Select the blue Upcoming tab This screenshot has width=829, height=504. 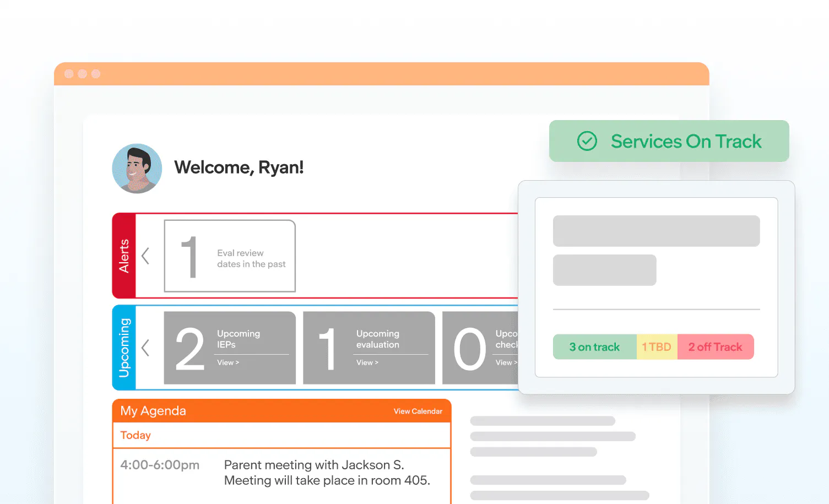point(124,348)
